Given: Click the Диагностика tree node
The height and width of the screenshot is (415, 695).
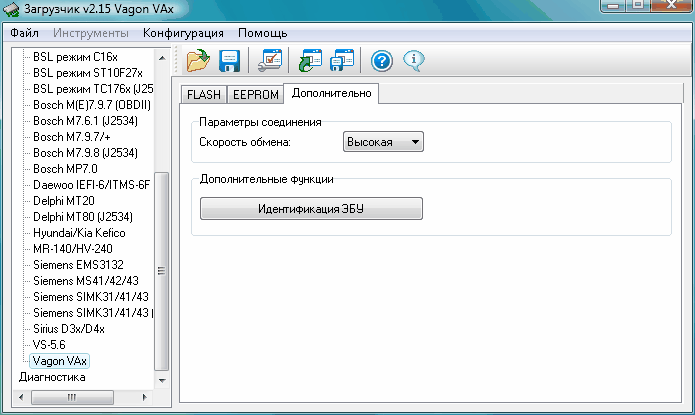Looking at the screenshot, I should point(52,377).
